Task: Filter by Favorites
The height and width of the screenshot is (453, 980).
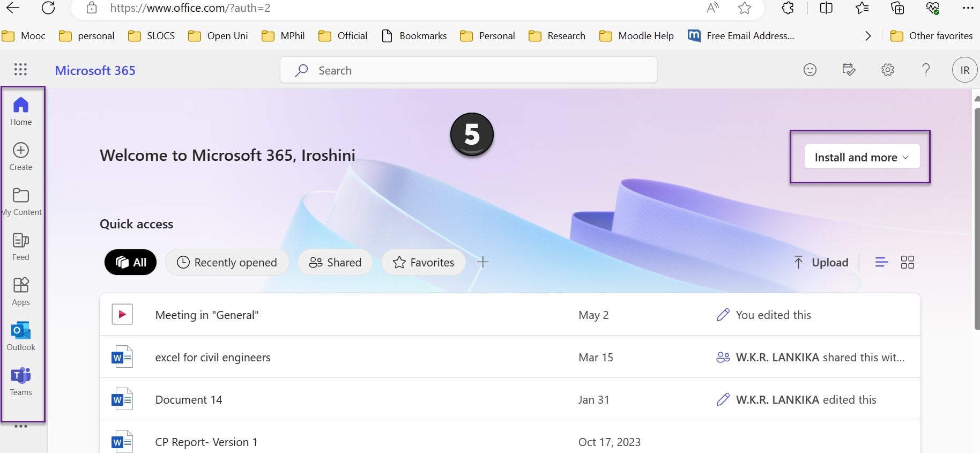Action: [424, 262]
